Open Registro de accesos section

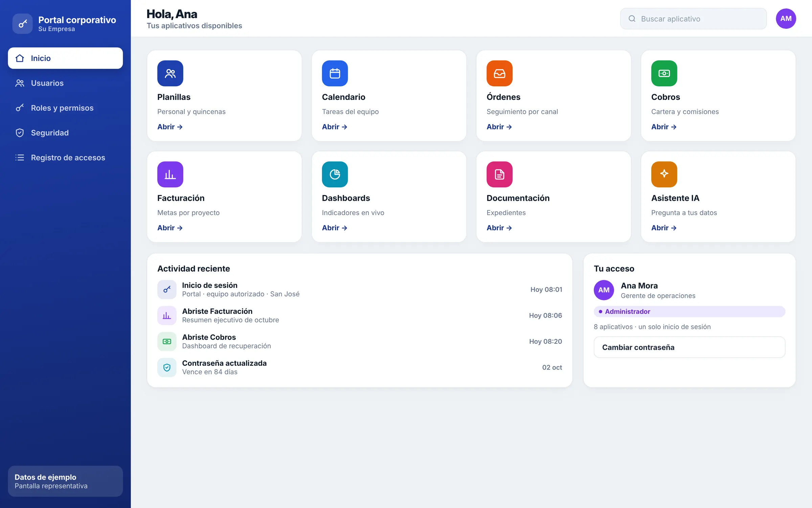click(65, 157)
